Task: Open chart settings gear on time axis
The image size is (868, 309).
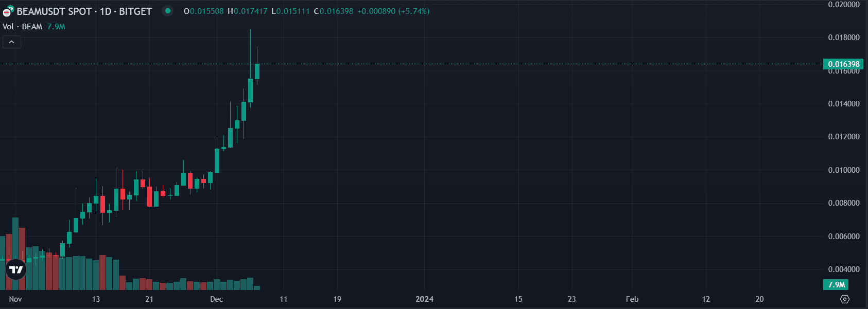Action: click(x=844, y=299)
